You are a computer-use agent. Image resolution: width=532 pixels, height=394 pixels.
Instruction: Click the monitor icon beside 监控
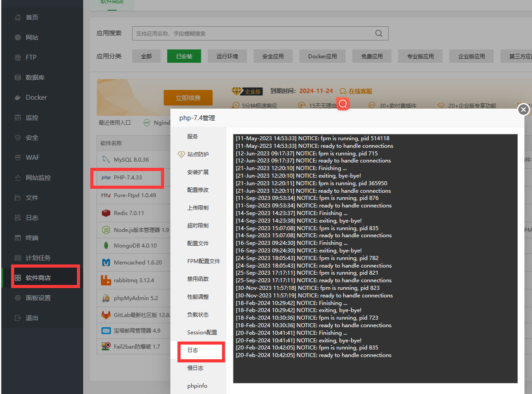[18, 118]
